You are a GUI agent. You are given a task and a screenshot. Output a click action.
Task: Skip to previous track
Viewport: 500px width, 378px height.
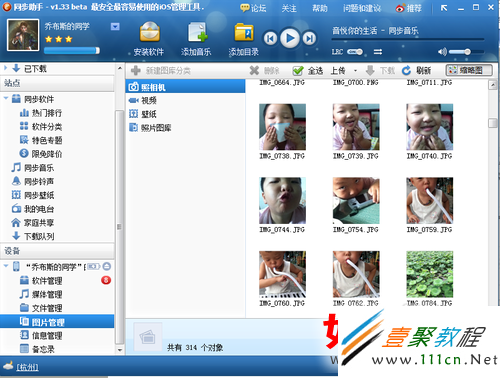[x=270, y=39]
